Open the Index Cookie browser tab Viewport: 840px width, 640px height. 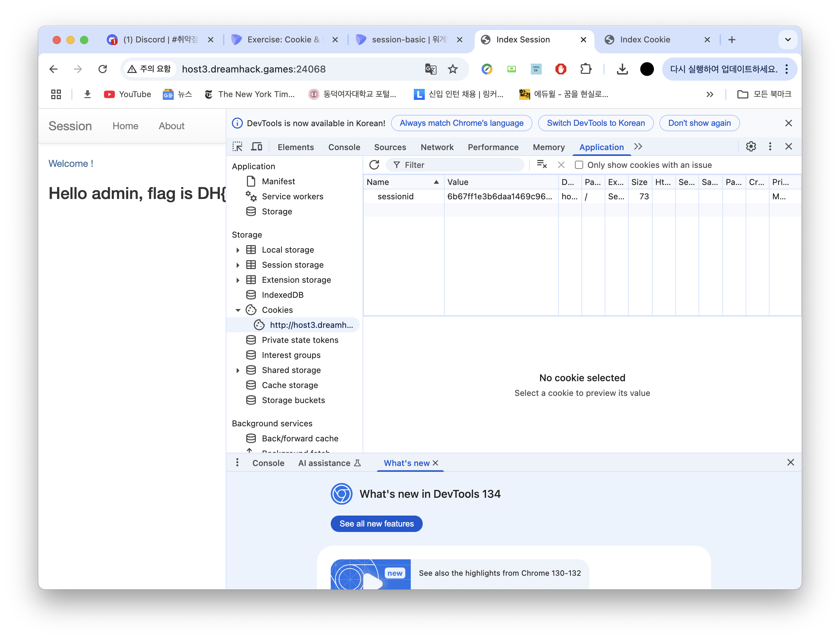click(645, 40)
